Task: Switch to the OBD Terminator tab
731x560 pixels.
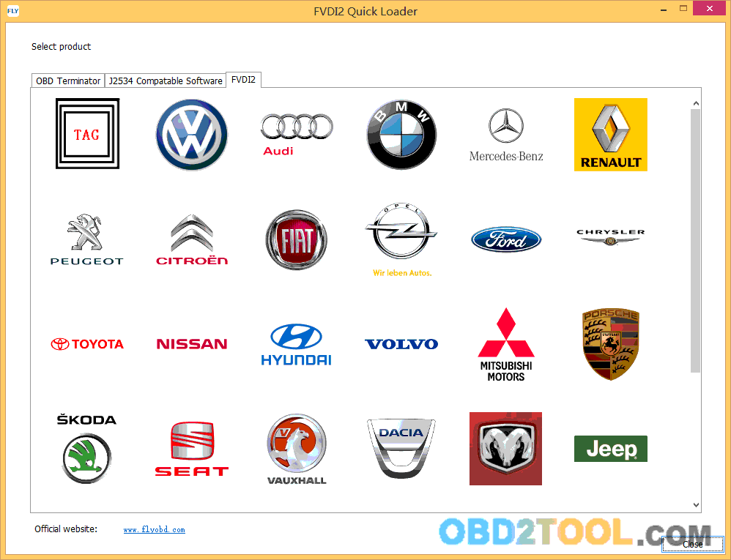Action: click(68, 81)
